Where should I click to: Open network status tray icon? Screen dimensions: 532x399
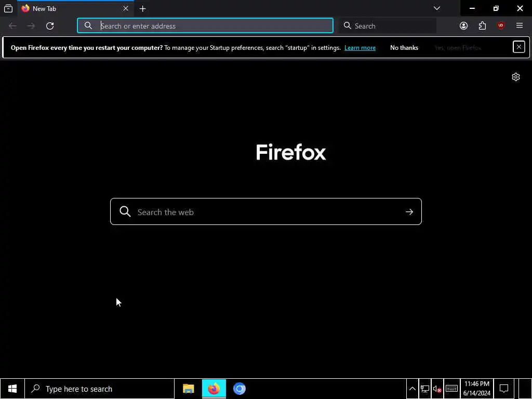(x=425, y=389)
